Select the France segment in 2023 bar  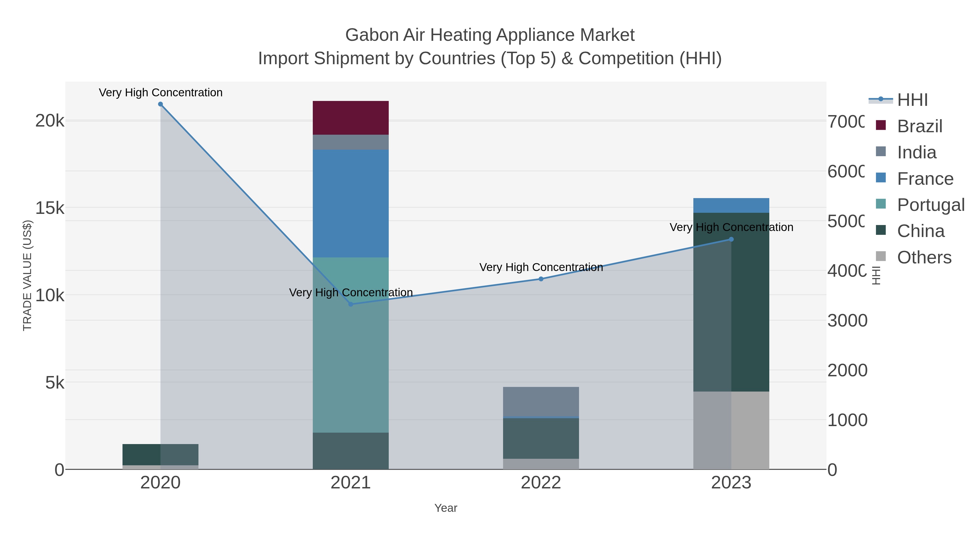point(731,205)
